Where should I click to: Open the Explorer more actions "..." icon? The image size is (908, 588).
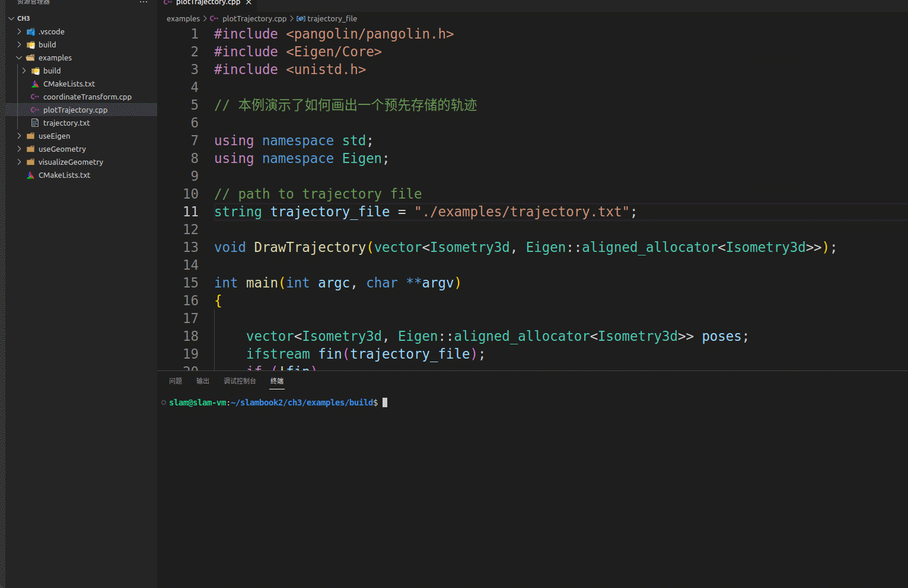[x=143, y=2]
